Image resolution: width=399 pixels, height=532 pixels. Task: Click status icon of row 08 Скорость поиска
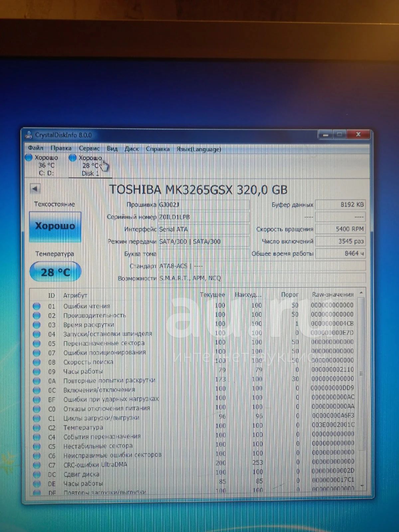pos(37,362)
